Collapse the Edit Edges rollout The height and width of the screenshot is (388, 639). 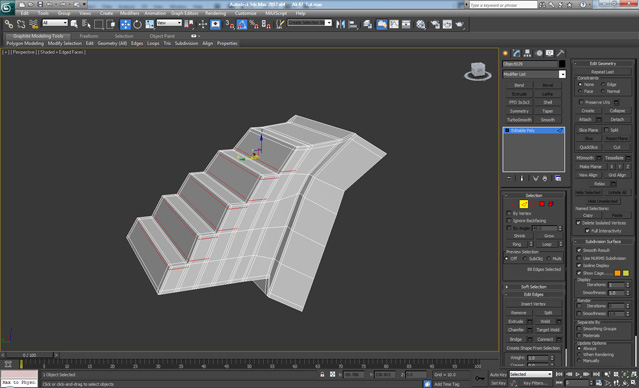(534, 294)
